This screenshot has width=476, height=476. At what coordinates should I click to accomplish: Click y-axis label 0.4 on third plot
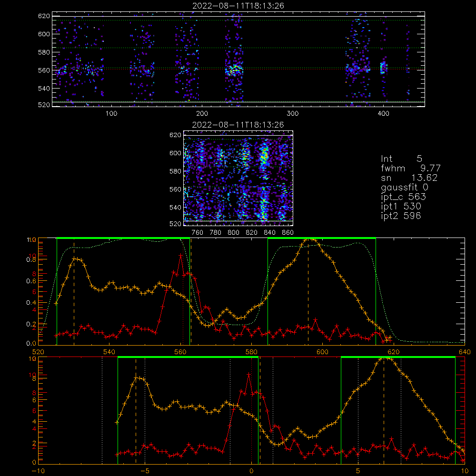pos(31,303)
